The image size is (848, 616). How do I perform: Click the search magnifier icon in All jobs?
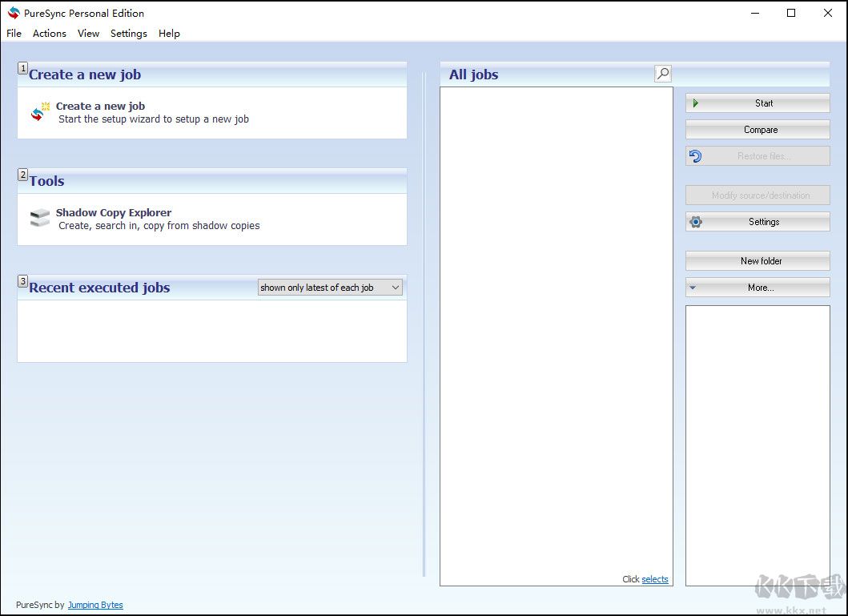click(663, 74)
